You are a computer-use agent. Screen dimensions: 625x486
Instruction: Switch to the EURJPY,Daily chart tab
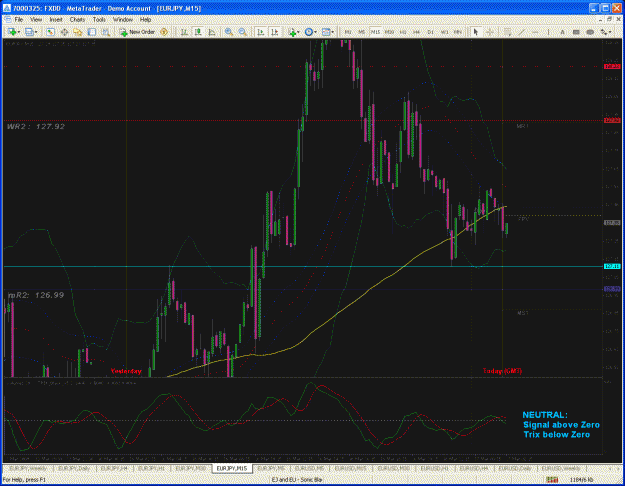(74, 468)
